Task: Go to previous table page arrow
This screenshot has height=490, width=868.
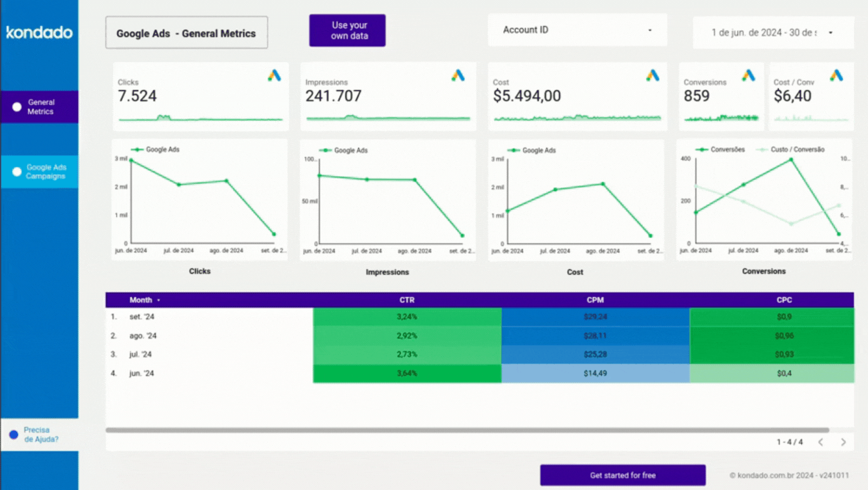Action: pyautogui.click(x=821, y=442)
